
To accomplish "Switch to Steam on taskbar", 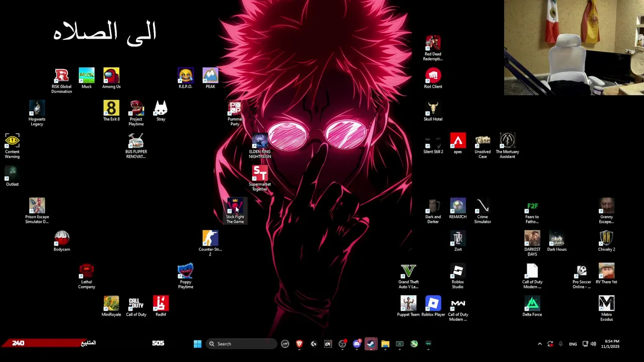I will tap(371, 344).
